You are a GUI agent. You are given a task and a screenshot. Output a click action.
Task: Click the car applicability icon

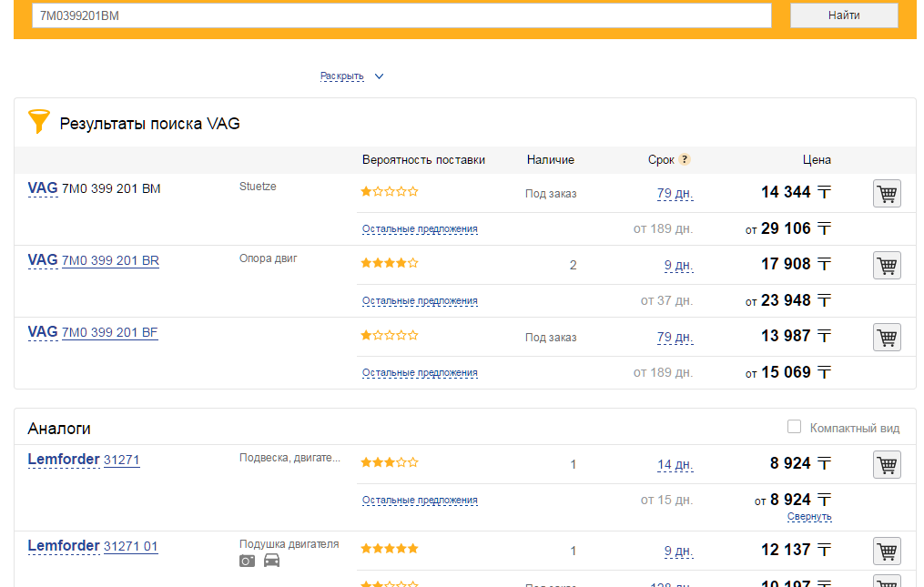(271, 561)
